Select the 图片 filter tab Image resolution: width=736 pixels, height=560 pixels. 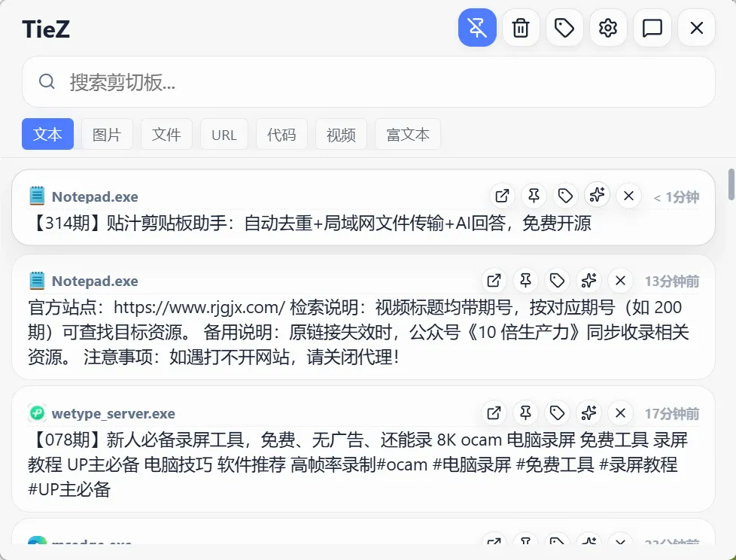coord(107,134)
